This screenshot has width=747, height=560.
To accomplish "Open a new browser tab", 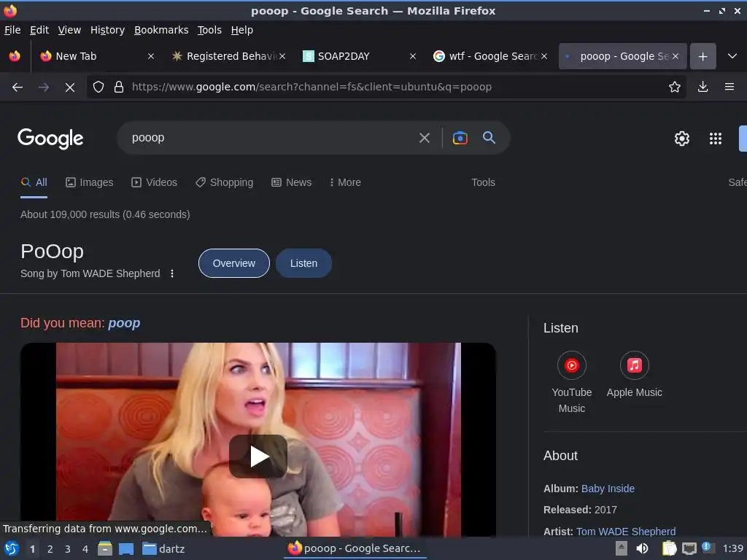I will pos(703,57).
